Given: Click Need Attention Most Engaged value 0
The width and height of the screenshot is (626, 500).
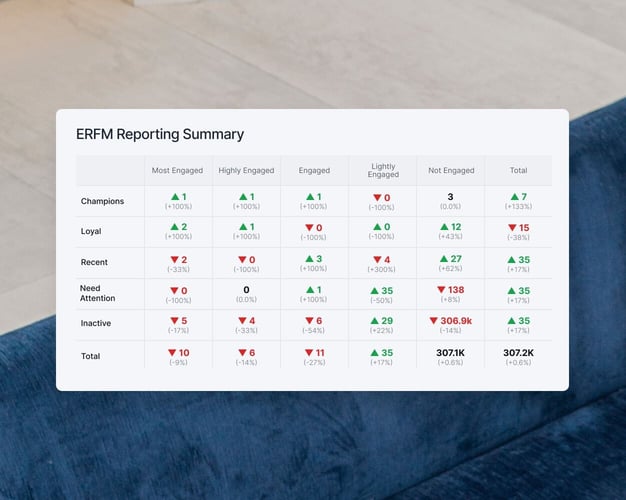Looking at the screenshot, I should coord(184,291).
